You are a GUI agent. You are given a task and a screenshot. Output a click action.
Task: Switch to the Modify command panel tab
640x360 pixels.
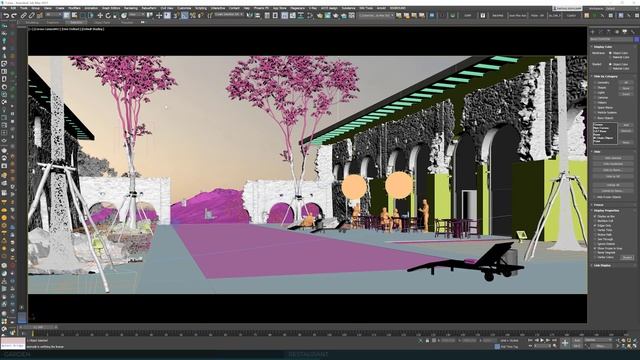click(600, 31)
